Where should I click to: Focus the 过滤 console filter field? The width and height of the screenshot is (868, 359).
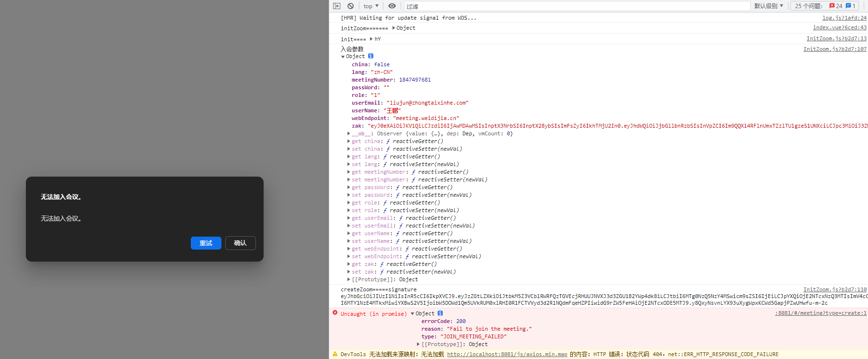(x=577, y=6)
